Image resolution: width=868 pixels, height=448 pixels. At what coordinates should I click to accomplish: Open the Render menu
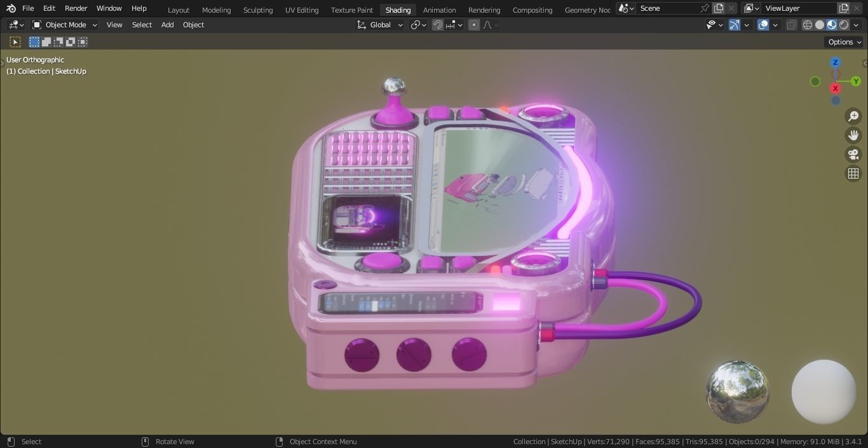click(76, 8)
